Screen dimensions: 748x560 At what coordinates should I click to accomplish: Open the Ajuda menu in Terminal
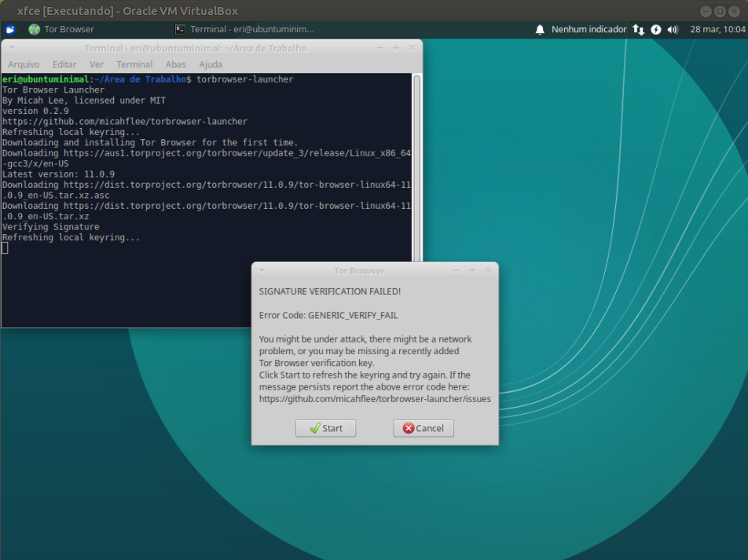point(211,64)
